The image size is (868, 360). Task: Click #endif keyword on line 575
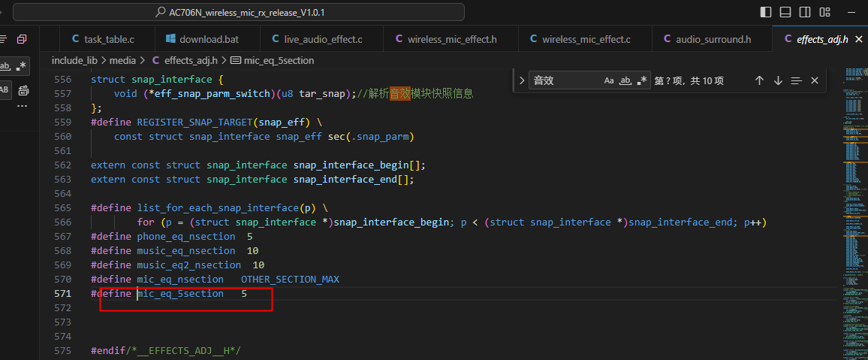[x=108, y=350]
